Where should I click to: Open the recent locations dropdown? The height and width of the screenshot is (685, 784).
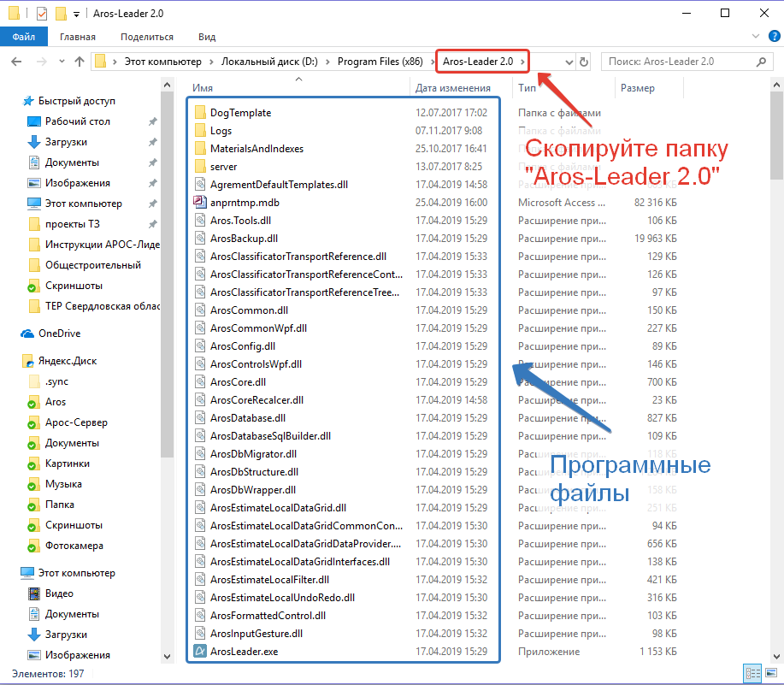(x=62, y=62)
